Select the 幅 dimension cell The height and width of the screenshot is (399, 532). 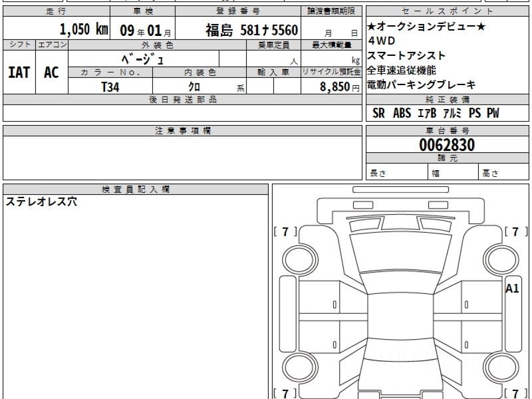(x=454, y=172)
